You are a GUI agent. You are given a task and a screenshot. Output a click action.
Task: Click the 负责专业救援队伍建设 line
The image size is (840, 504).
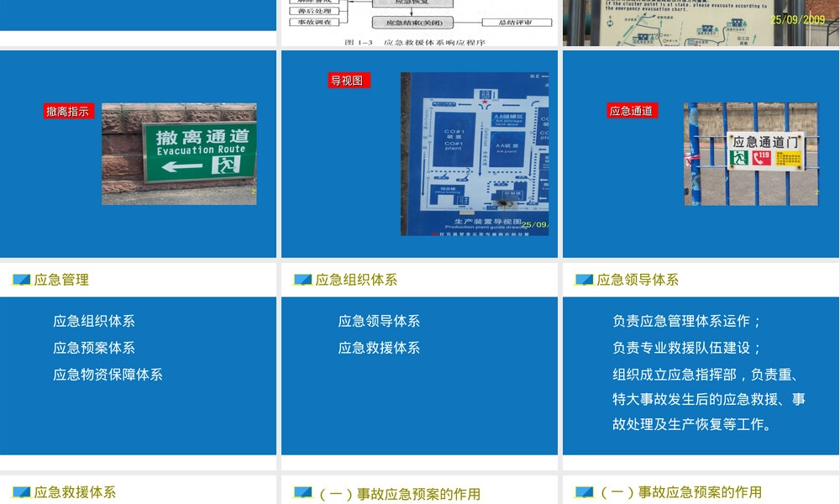pyautogui.click(x=687, y=348)
